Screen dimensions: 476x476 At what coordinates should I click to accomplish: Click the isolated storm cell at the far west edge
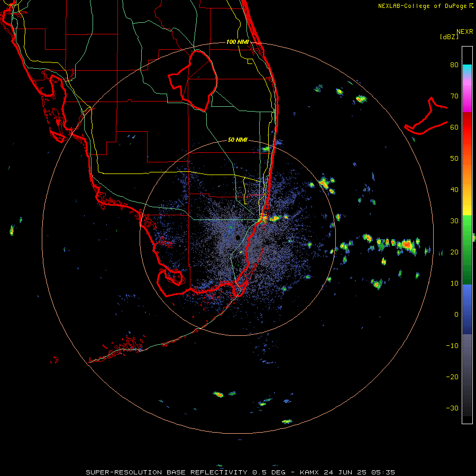pos(12,231)
